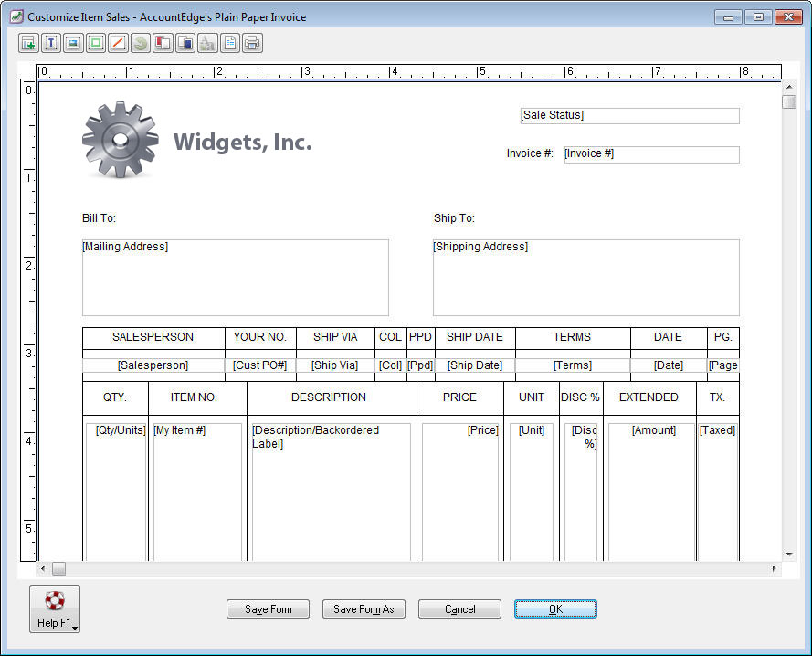The height and width of the screenshot is (656, 812).
Task: Click the Save Form As button
Action: (x=364, y=608)
